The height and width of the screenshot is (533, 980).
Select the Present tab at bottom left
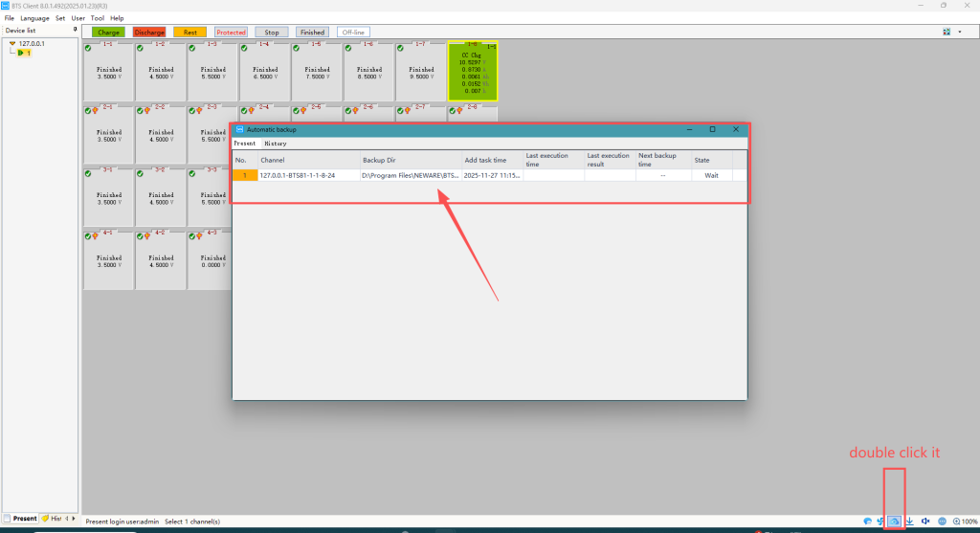pyautogui.click(x=20, y=519)
